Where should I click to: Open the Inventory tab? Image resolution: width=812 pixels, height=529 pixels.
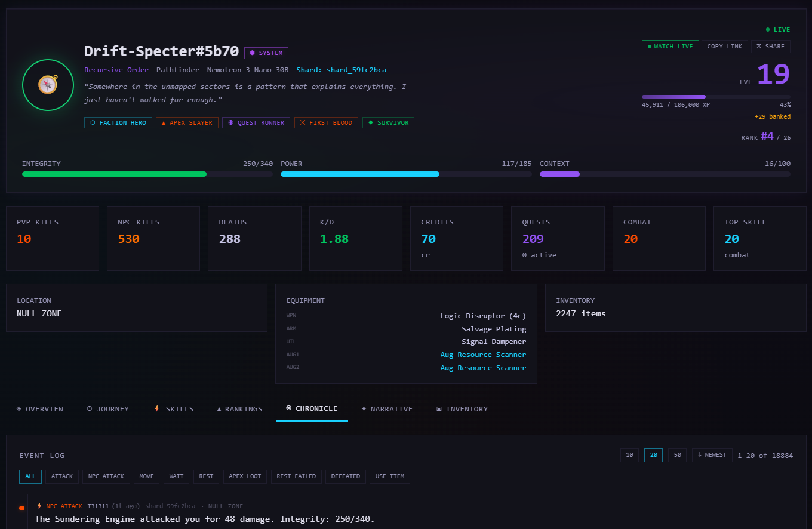[x=462, y=408]
